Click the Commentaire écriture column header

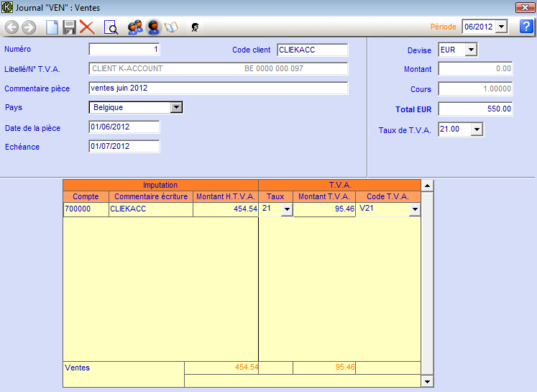pyautogui.click(x=151, y=196)
